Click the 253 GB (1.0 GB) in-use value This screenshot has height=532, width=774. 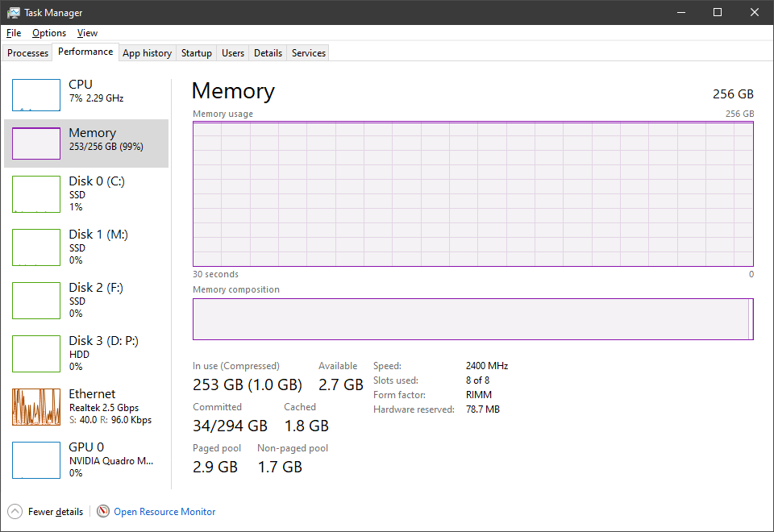coord(248,384)
